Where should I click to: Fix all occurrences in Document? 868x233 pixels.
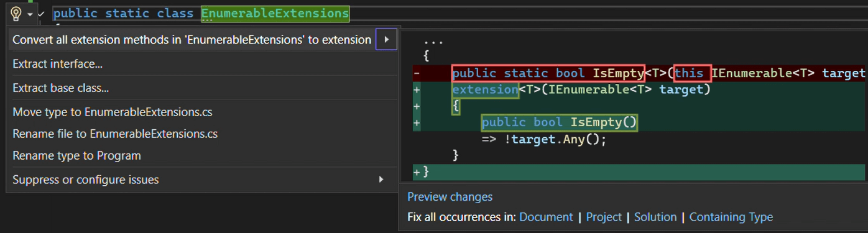pos(546,217)
